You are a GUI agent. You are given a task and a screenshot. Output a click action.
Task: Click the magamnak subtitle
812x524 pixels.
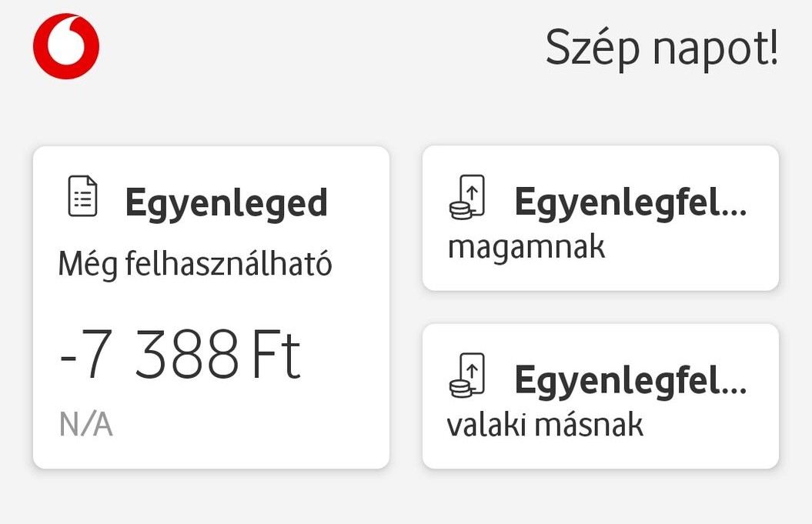click(526, 248)
